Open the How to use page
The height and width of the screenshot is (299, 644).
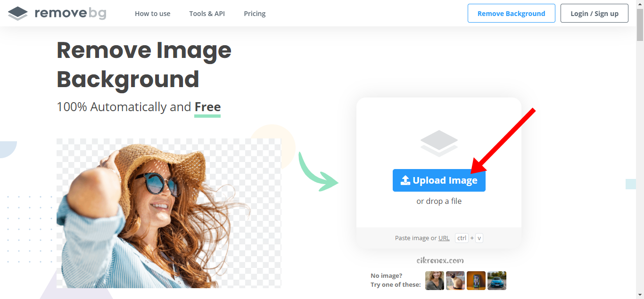(x=152, y=14)
